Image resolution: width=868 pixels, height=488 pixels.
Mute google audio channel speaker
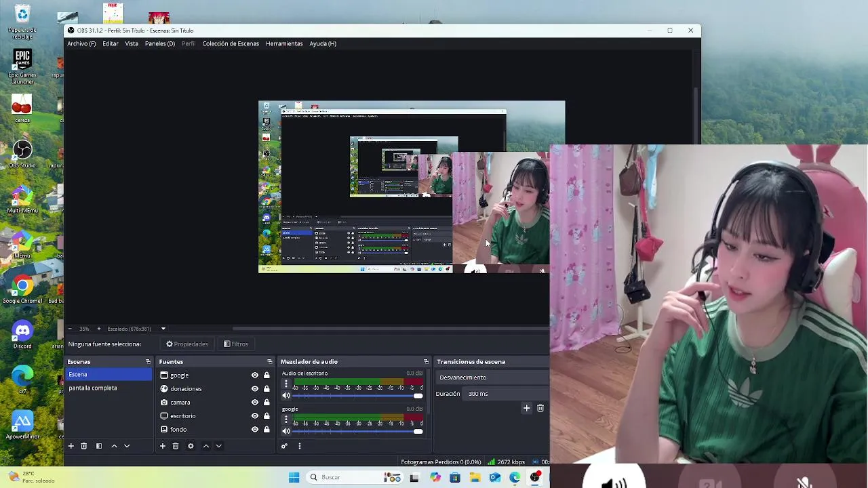click(x=286, y=431)
